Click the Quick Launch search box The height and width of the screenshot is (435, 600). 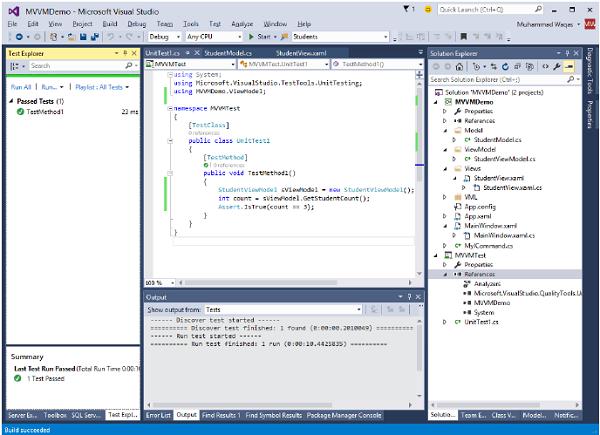pyautogui.click(x=490, y=8)
